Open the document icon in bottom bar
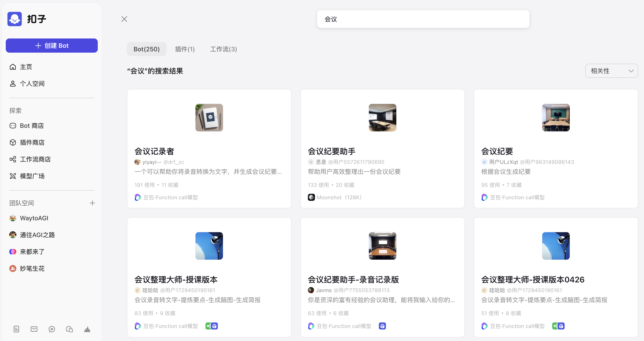The height and width of the screenshot is (341, 644). click(16, 329)
